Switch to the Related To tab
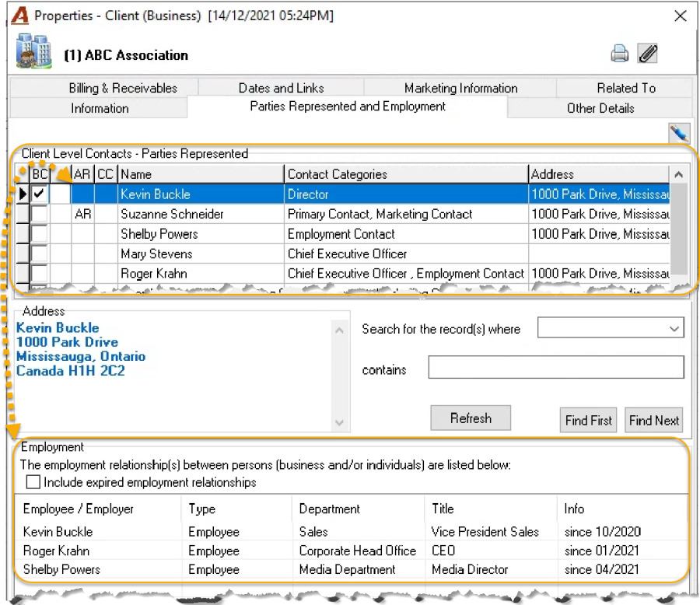 pyautogui.click(x=626, y=88)
